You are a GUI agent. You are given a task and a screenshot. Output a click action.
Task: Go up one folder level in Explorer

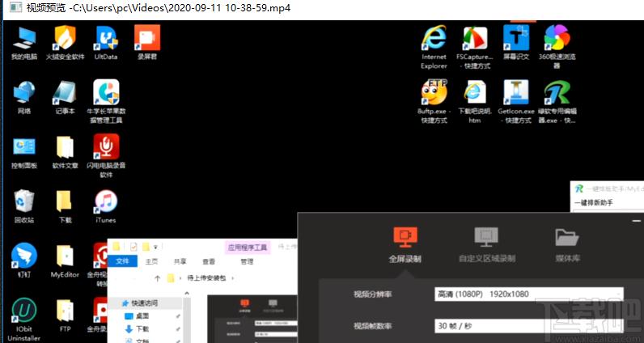(x=157, y=278)
